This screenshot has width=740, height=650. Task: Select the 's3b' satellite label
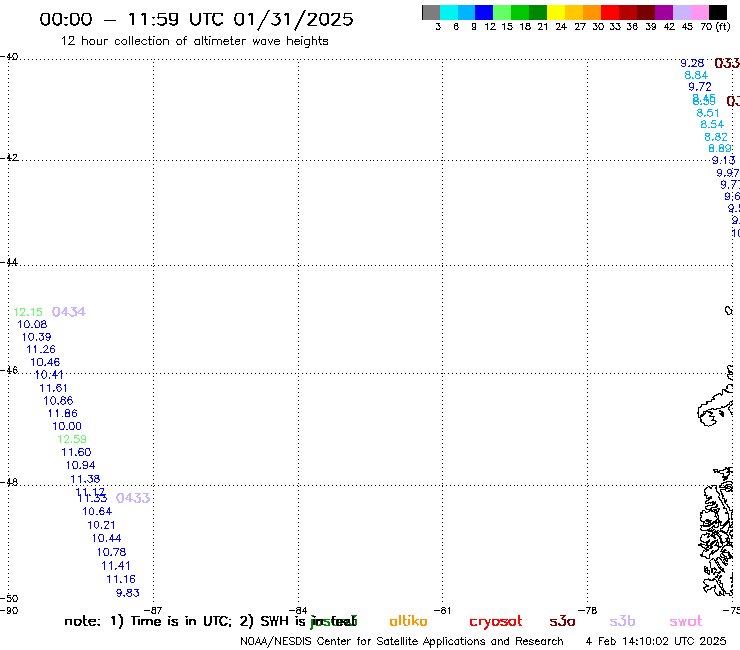pos(622,621)
